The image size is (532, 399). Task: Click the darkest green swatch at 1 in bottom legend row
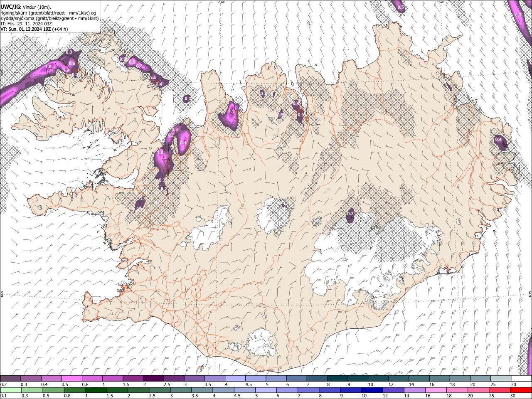click(x=96, y=390)
